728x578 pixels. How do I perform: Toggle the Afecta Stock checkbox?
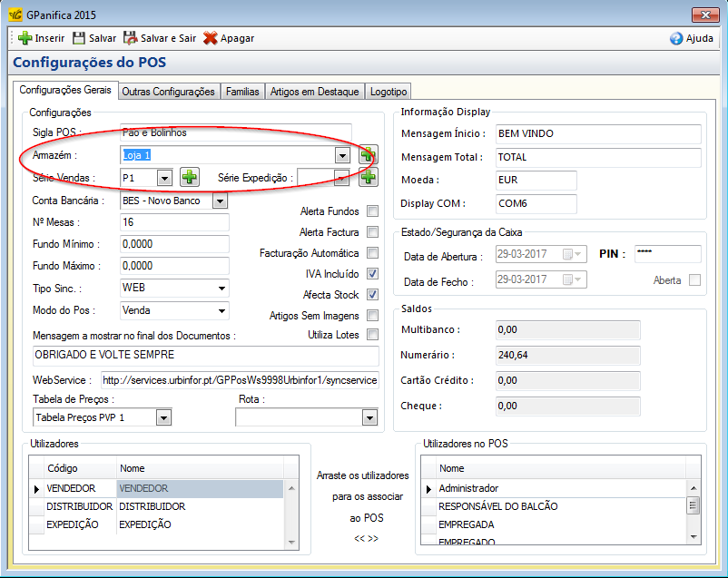pos(372,295)
